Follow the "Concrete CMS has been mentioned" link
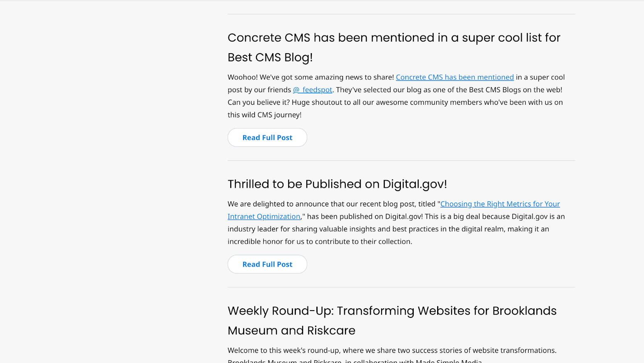The height and width of the screenshot is (363, 644). pos(454,77)
